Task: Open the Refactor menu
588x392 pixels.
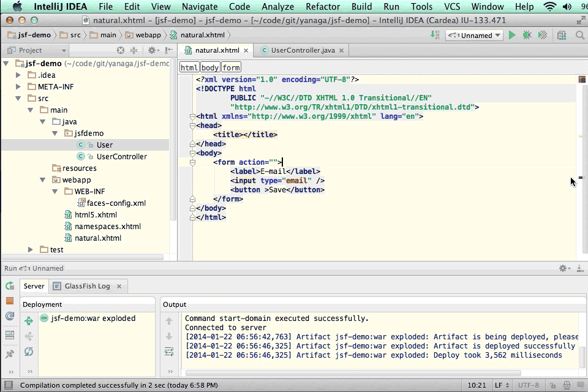Action: pyautogui.click(x=322, y=7)
